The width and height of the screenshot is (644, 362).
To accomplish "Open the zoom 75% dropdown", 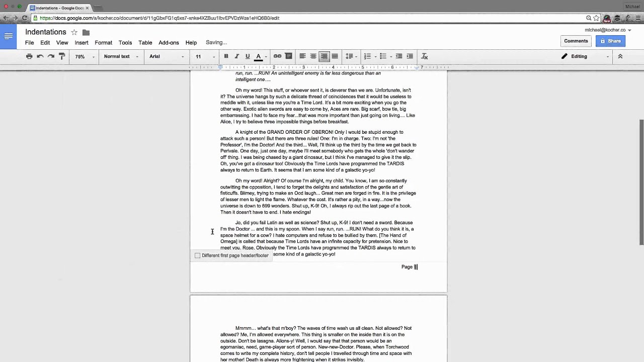I will pyautogui.click(x=85, y=56).
